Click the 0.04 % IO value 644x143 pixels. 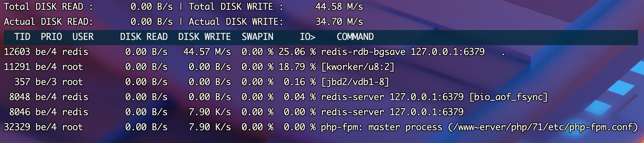point(300,97)
